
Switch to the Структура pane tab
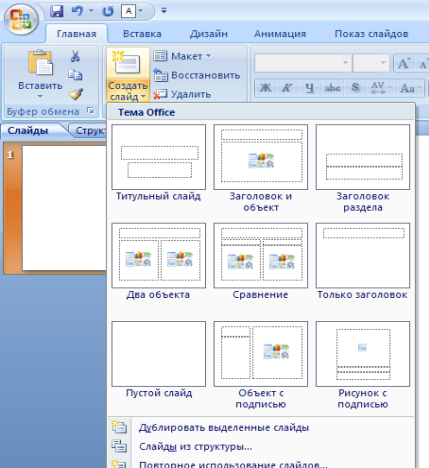[89, 130]
